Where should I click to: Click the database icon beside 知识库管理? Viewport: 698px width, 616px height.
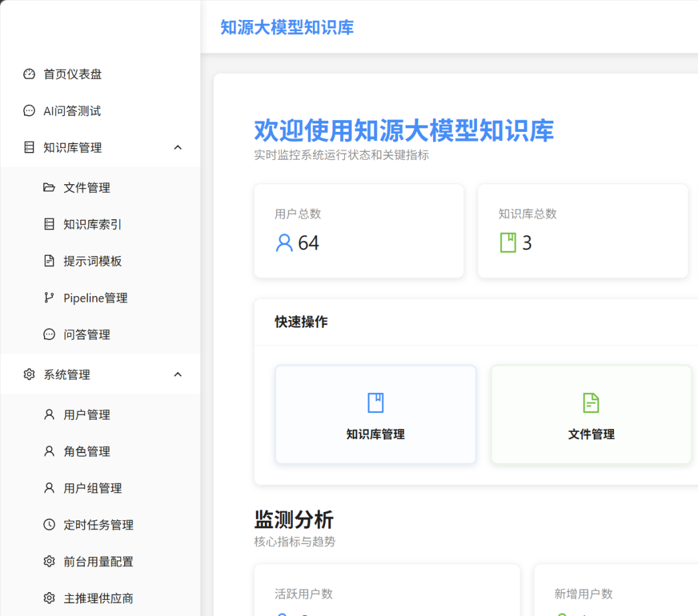tap(29, 147)
